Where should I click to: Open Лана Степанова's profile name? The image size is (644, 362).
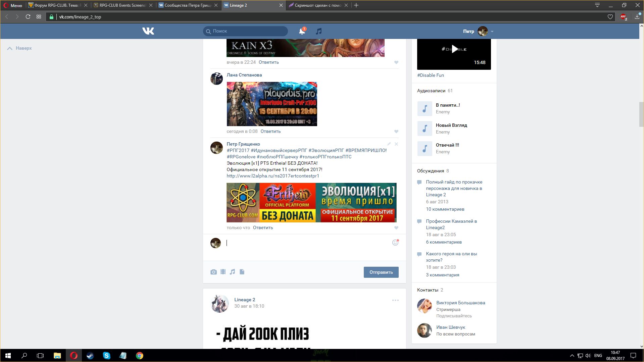(244, 75)
